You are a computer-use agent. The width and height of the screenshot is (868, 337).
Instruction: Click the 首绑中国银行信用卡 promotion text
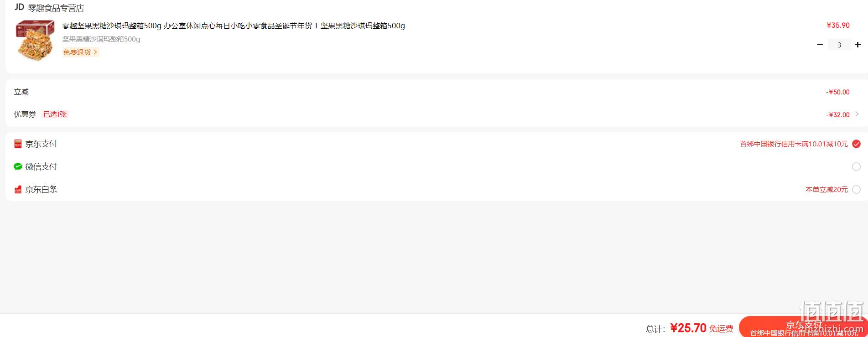[794, 144]
